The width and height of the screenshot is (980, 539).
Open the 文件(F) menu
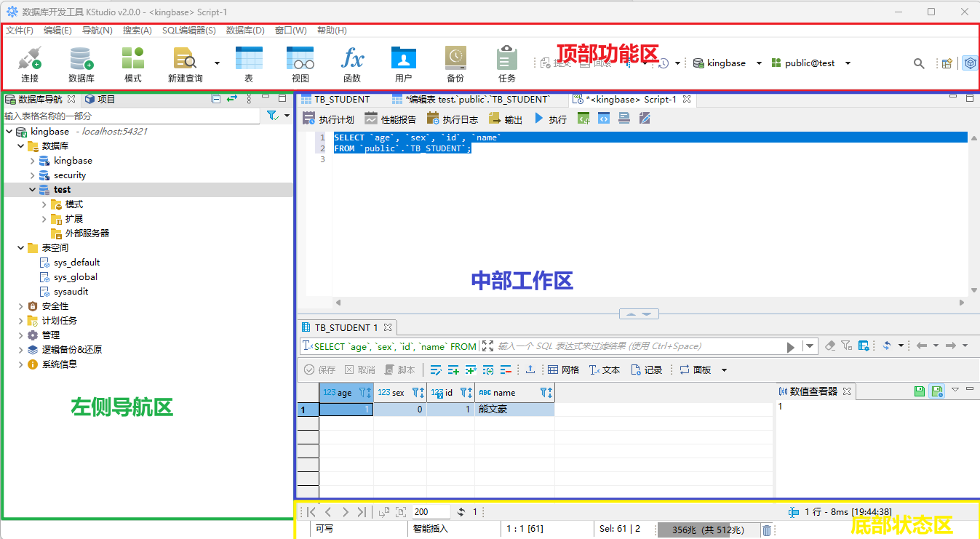[20, 31]
